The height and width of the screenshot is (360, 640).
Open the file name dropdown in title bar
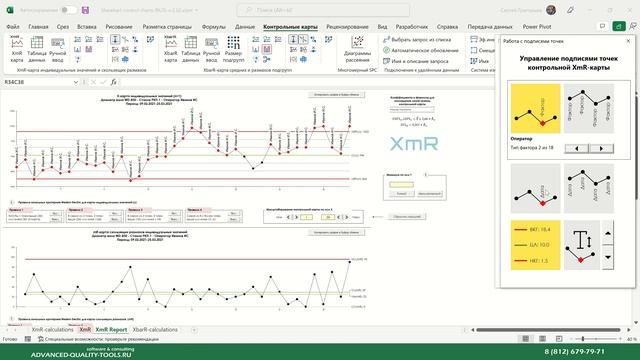pyautogui.click(x=196, y=10)
